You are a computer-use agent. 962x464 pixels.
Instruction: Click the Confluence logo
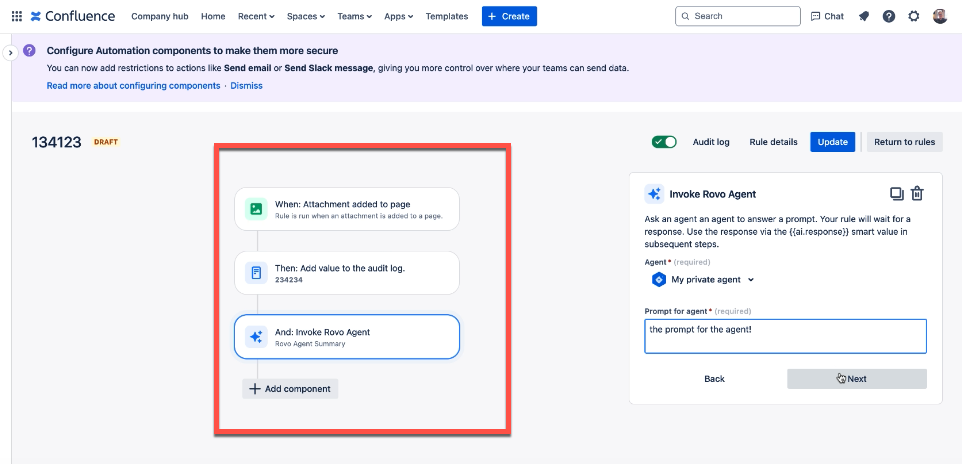click(72, 16)
